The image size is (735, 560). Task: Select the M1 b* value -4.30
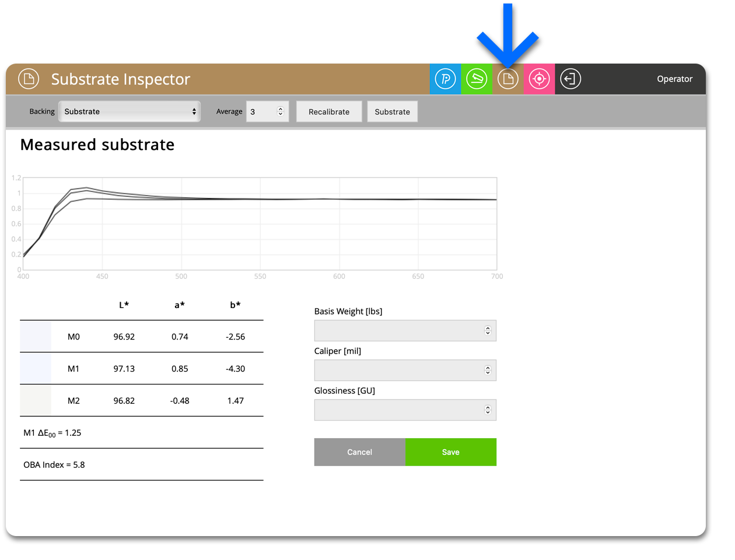pyautogui.click(x=236, y=369)
